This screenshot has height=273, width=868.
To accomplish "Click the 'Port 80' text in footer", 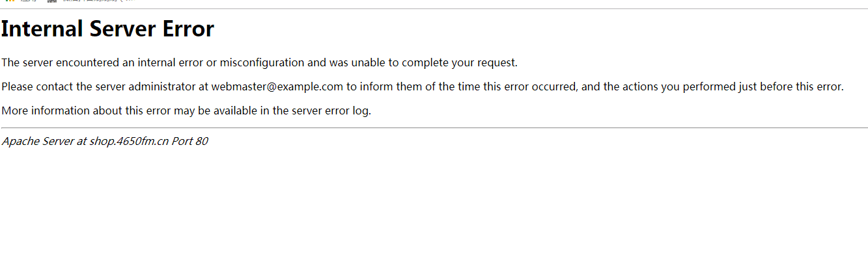I will [190, 141].
